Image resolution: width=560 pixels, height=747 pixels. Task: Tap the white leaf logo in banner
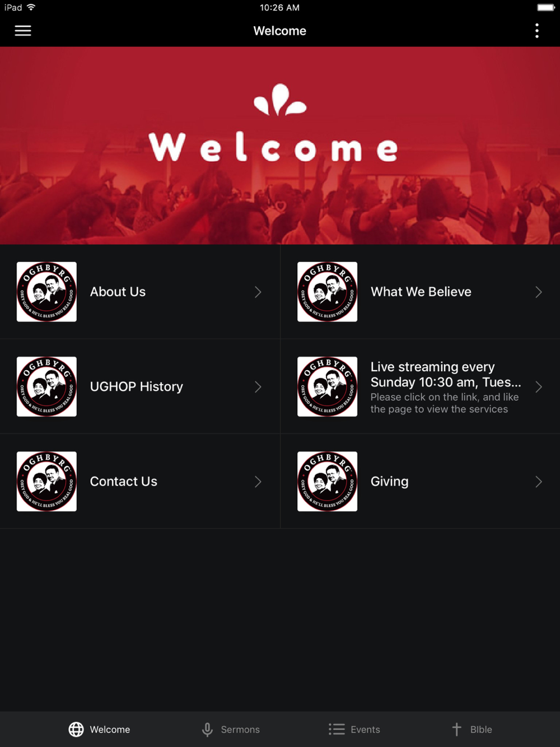pyautogui.click(x=280, y=100)
